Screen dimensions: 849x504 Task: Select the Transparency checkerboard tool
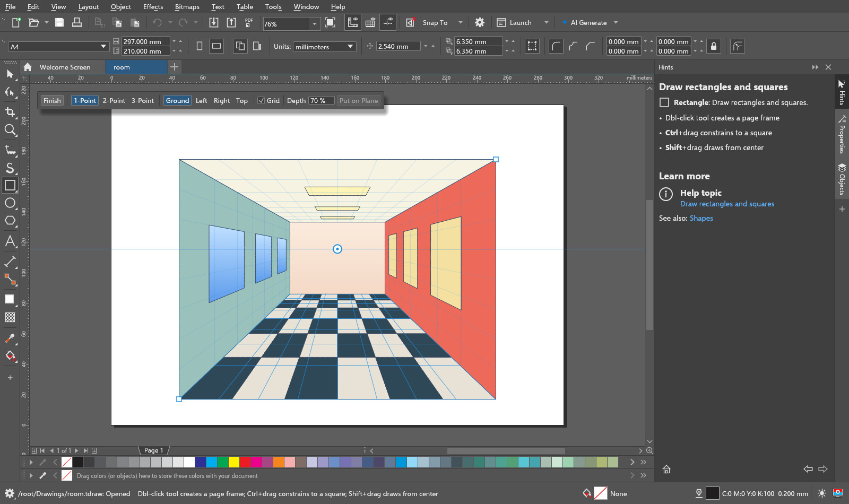(x=10, y=317)
